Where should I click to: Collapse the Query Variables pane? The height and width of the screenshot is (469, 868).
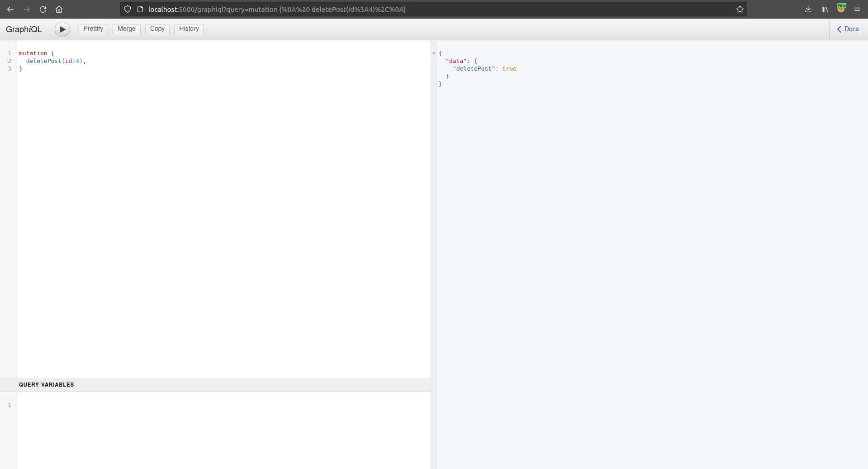(x=46, y=385)
